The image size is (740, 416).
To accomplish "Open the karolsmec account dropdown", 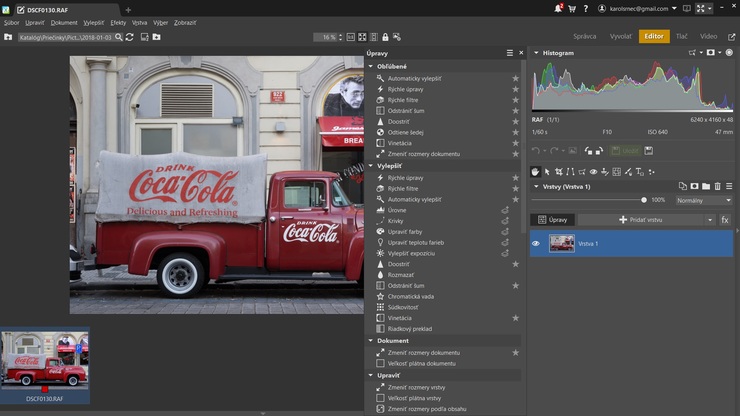I will (x=638, y=8).
